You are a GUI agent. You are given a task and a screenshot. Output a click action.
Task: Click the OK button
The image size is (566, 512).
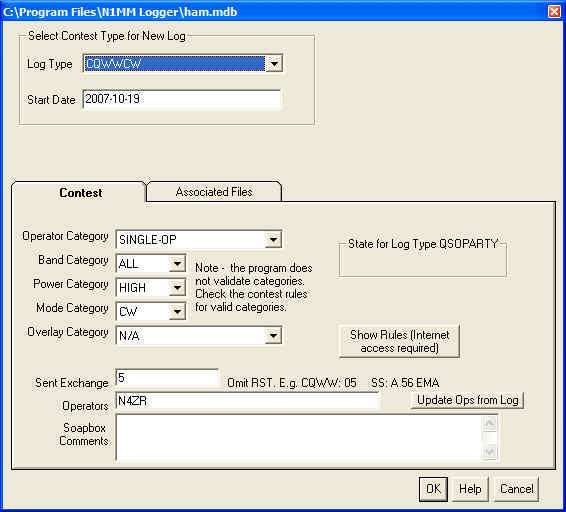pos(433,489)
